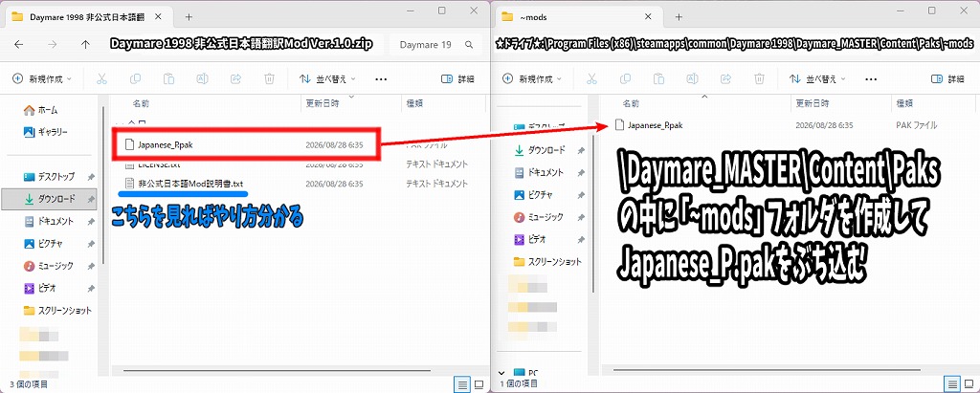Open デスクトップ in Daymare zip sidebar
980x393 pixels.
point(50,176)
